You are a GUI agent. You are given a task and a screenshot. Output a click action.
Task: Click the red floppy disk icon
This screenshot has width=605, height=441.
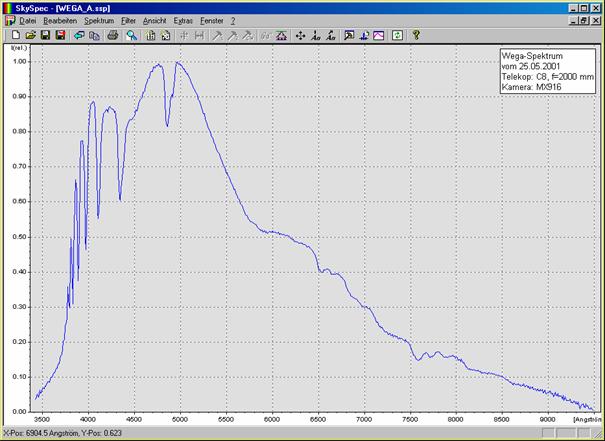point(60,35)
